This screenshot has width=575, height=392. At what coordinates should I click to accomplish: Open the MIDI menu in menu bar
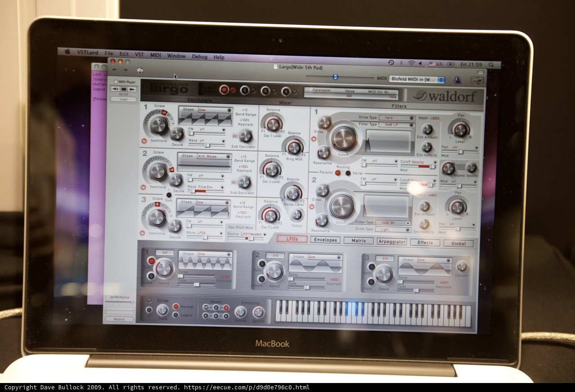point(156,55)
